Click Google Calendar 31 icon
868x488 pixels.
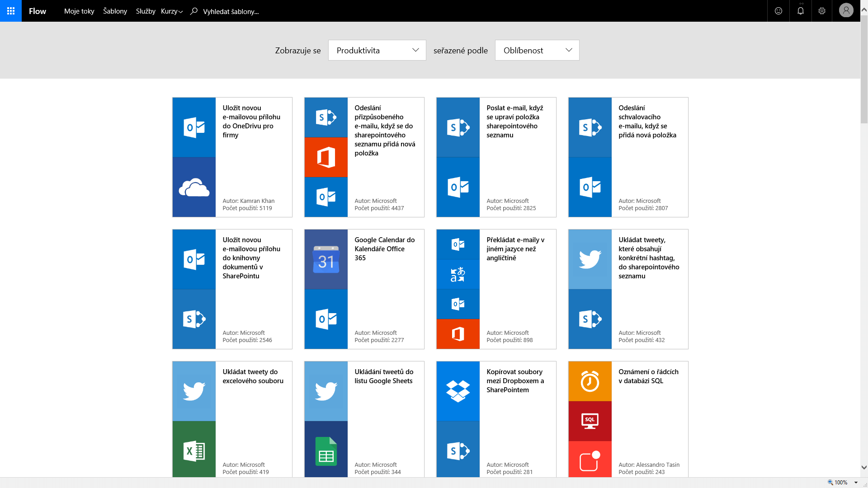(x=326, y=259)
